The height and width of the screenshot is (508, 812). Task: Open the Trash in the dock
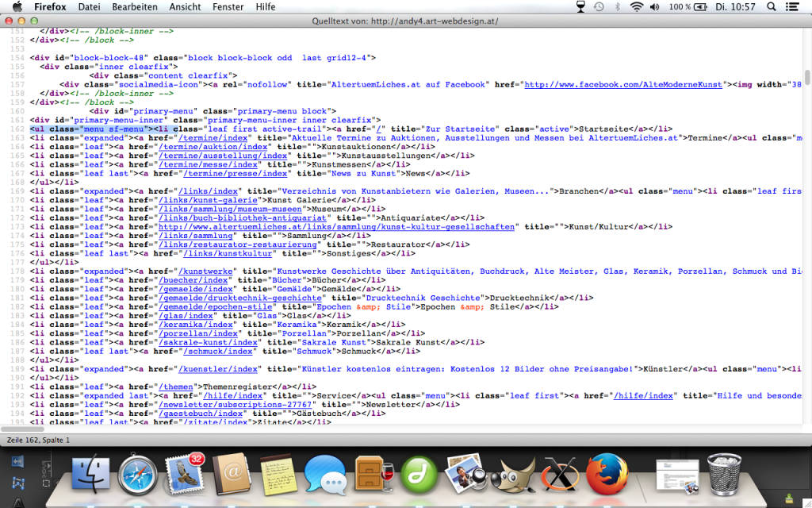[723, 475]
